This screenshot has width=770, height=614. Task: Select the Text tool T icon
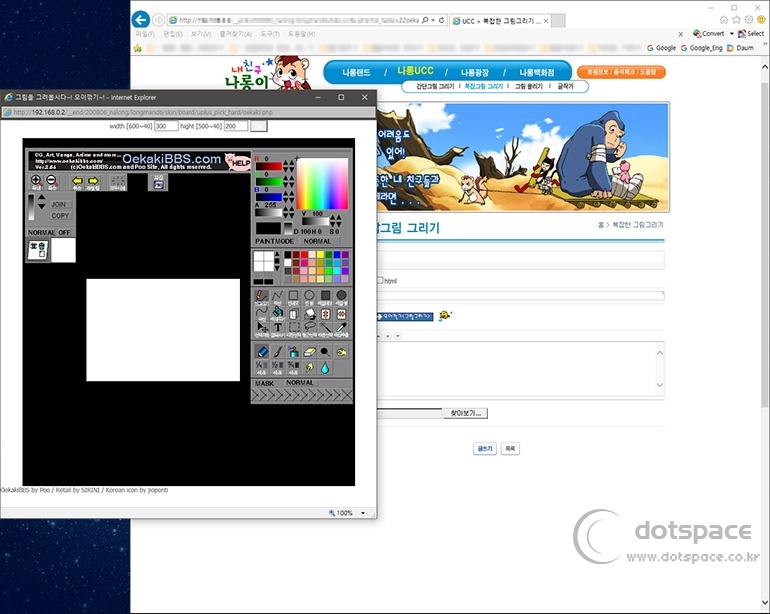[277, 330]
